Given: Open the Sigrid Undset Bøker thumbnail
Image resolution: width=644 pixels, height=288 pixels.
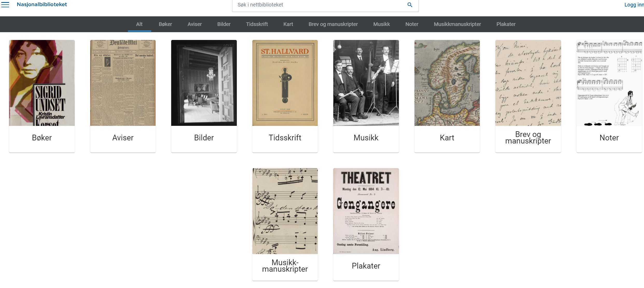Looking at the screenshot, I should [x=42, y=83].
